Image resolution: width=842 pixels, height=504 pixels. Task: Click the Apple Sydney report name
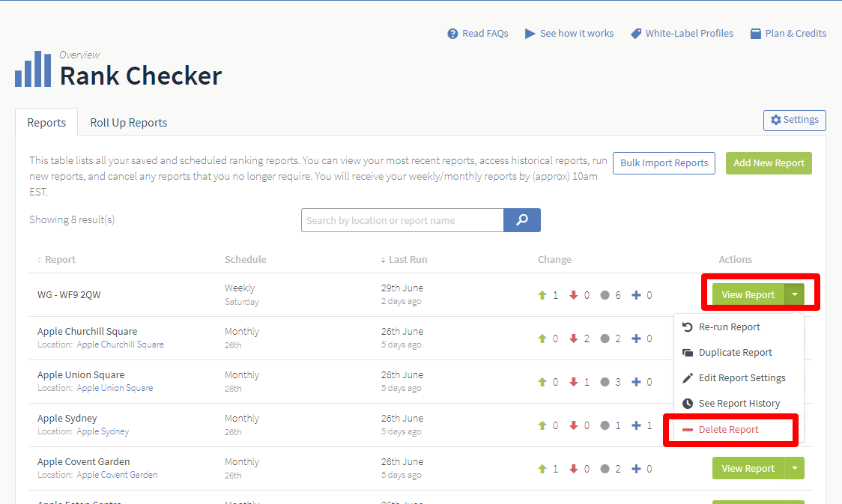[x=67, y=418]
